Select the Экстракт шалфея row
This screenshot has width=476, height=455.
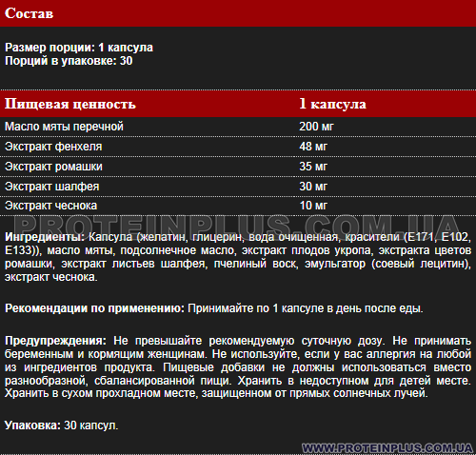click(x=238, y=187)
